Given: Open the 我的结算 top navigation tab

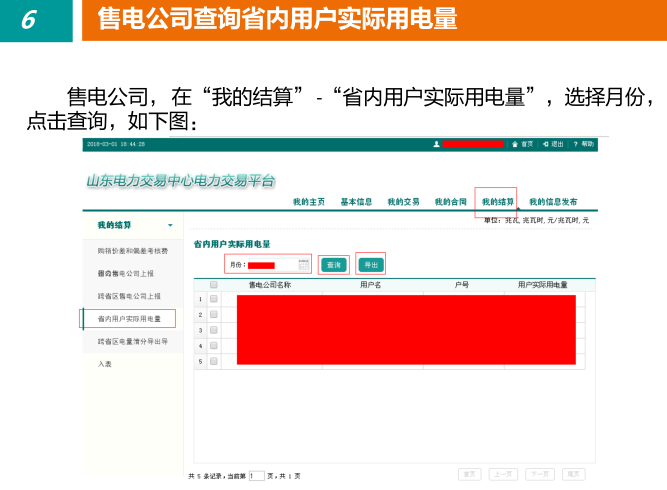Looking at the screenshot, I should click(497, 202).
